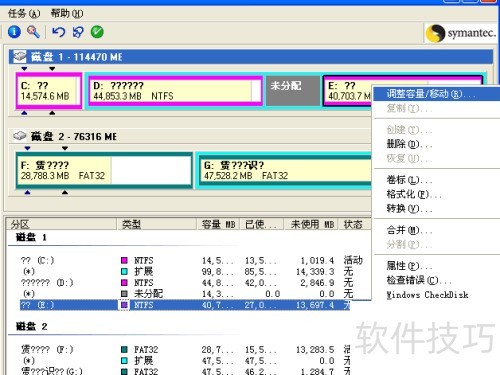Select the 未分配 unallocated block

click(x=293, y=91)
